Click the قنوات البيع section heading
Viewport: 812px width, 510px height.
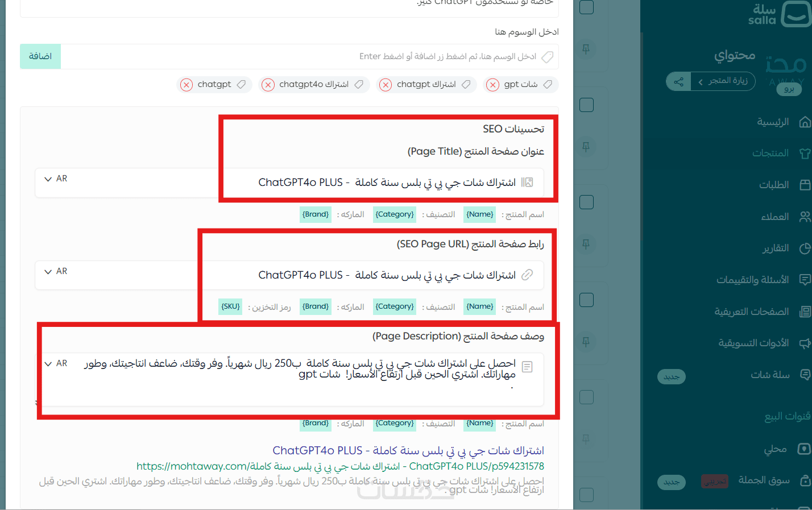tap(788, 417)
